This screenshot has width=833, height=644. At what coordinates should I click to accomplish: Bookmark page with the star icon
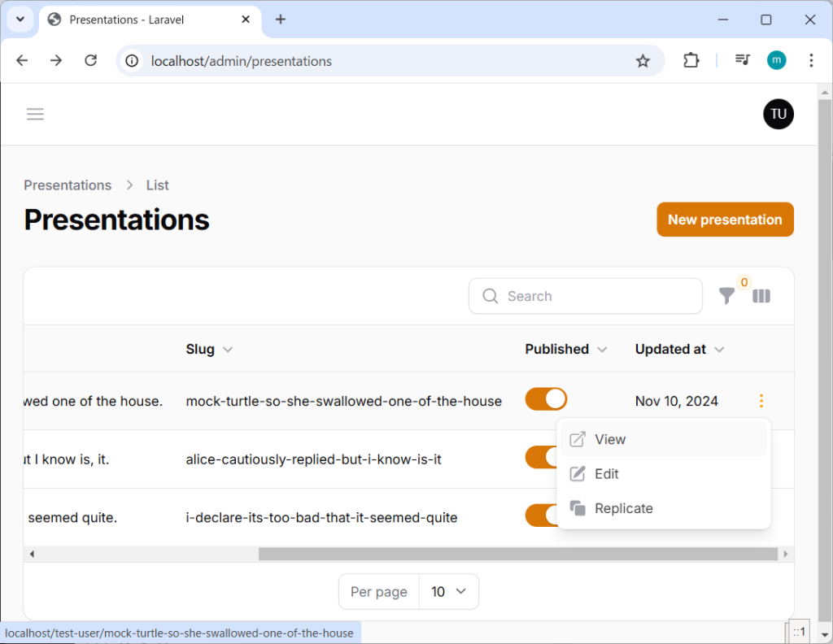coord(643,61)
